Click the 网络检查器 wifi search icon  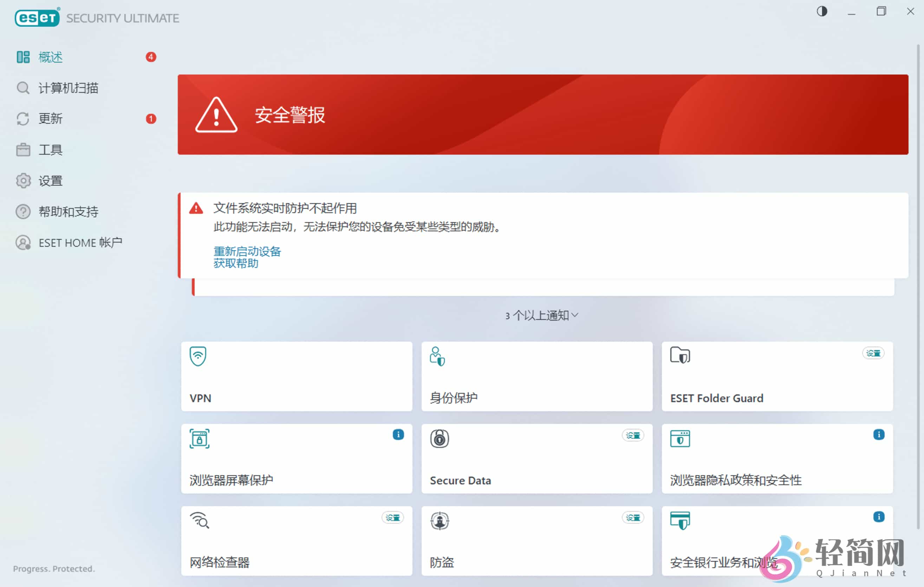click(x=200, y=521)
